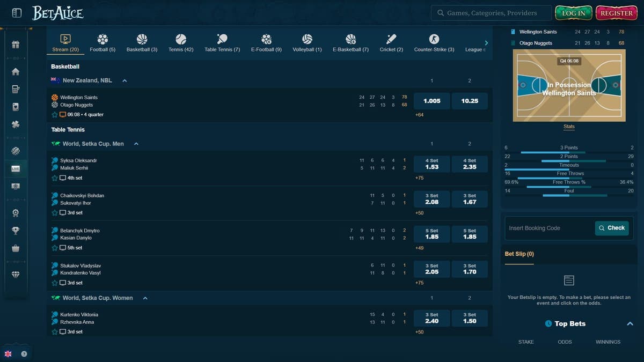The image size is (644, 362).
Task: Favorite the Stukalov vs Kondratenko match star
Action: (x=55, y=283)
